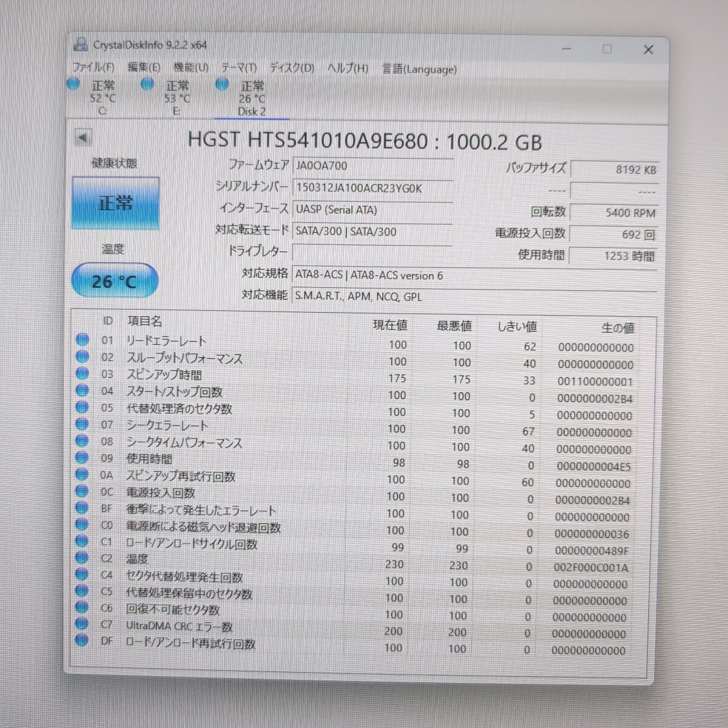Select raw value 002F000C001A
This screenshot has height=728, width=728.
591,568
